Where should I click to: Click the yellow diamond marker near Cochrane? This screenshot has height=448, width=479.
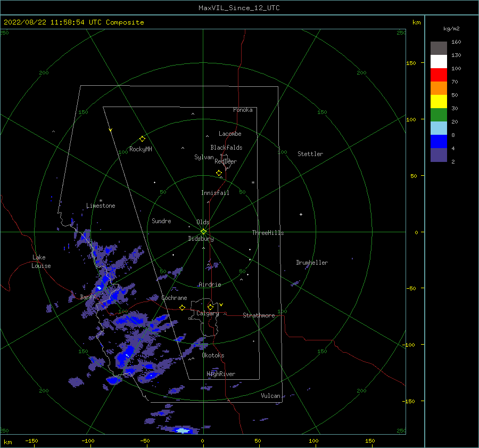click(x=183, y=308)
